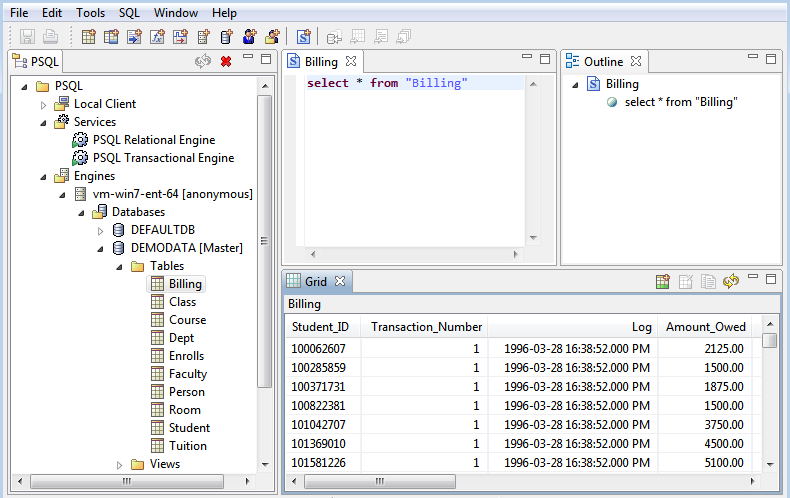Collapse the vm-win7-ent-64 engine node

click(x=62, y=195)
